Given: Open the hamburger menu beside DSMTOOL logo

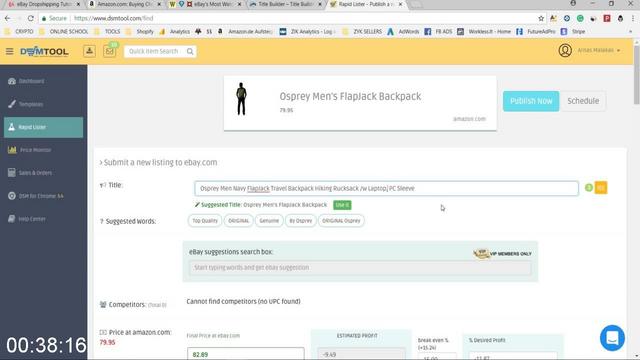Looking at the screenshot, I should coord(9,51).
